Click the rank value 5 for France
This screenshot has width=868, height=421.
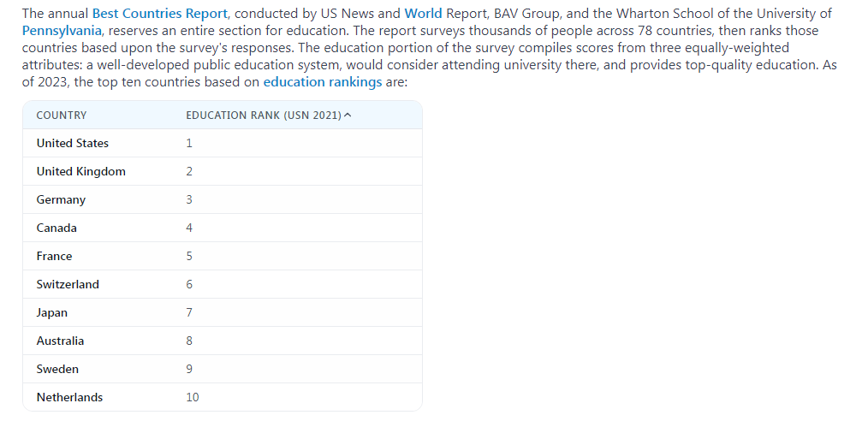click(189, 256)
